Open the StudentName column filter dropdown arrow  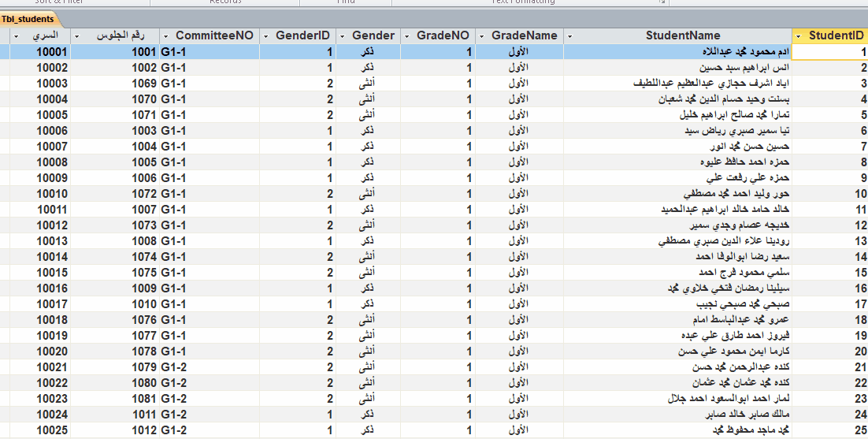tap(570, 36)
